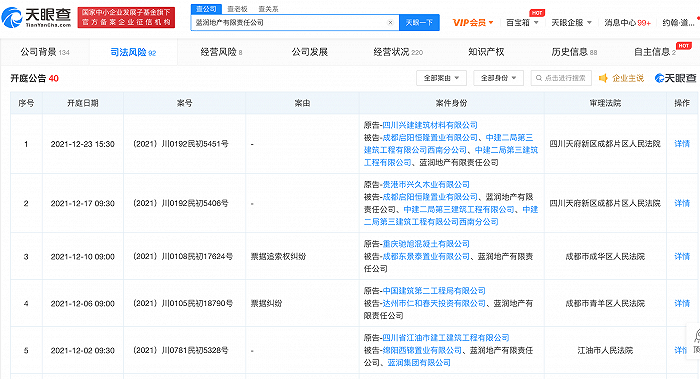Click the company name search input field
The image size is (700, 379).
click(289, 22)
